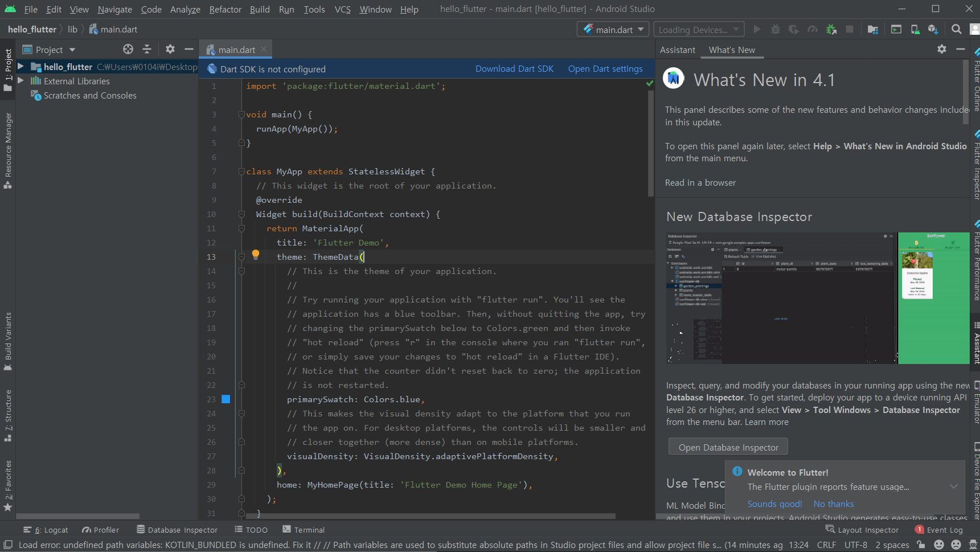Toggle the Flutter Outline side panel

pos(975,79)
